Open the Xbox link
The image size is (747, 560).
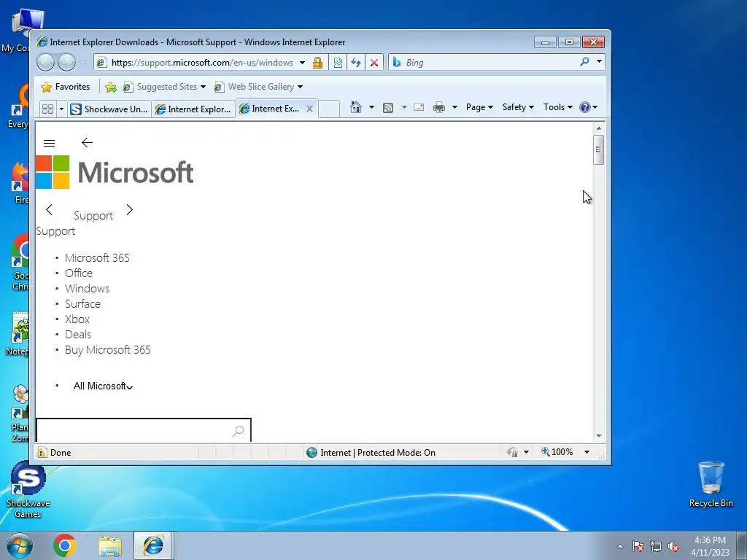click(x=77, y=319)
